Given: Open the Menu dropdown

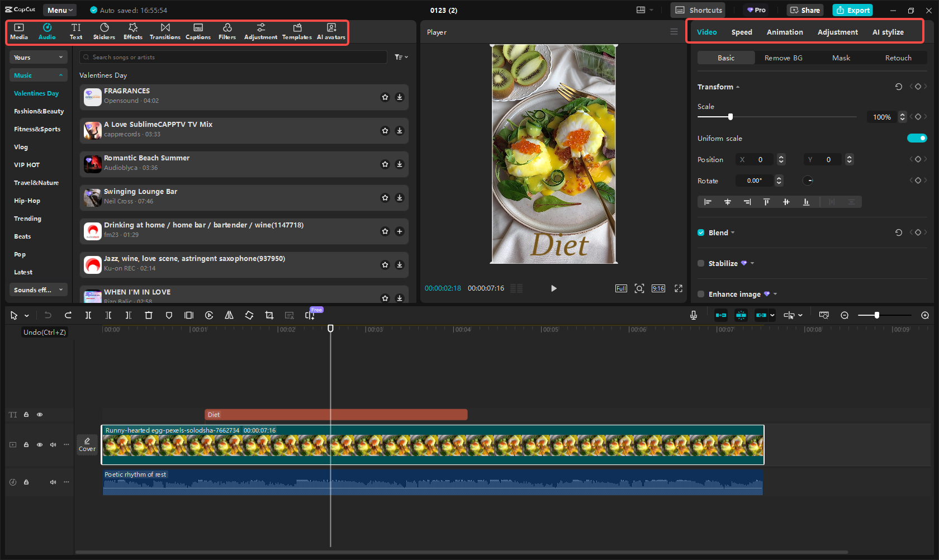Looking at the screenshot, I should [60, 10].
